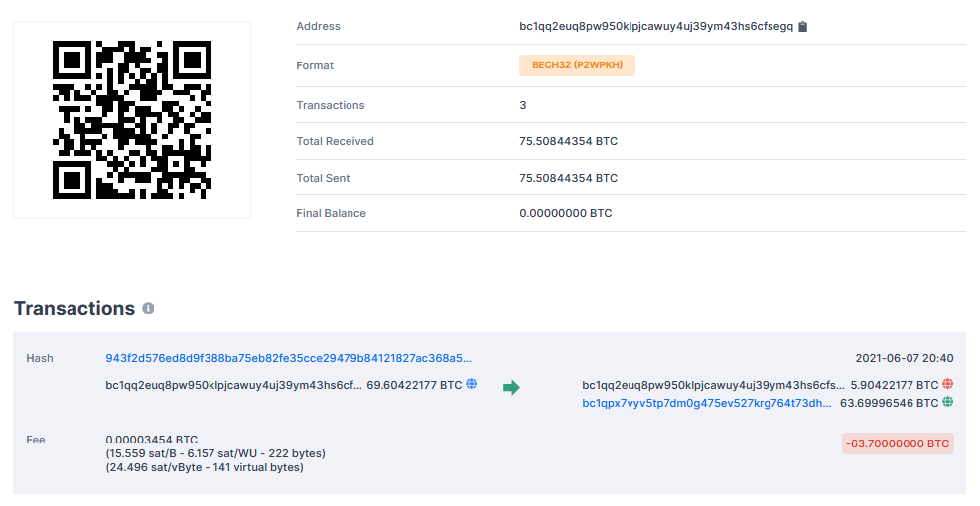Click the Final Balance 0.00000000 BTC

pyautogui.click(x=566, y=213)
